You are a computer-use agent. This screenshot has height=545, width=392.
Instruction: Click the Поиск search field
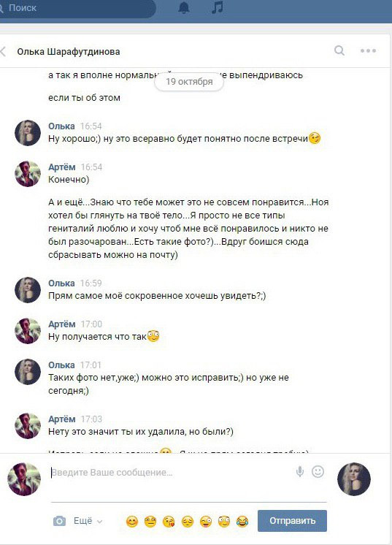click(x=78, y=8)
